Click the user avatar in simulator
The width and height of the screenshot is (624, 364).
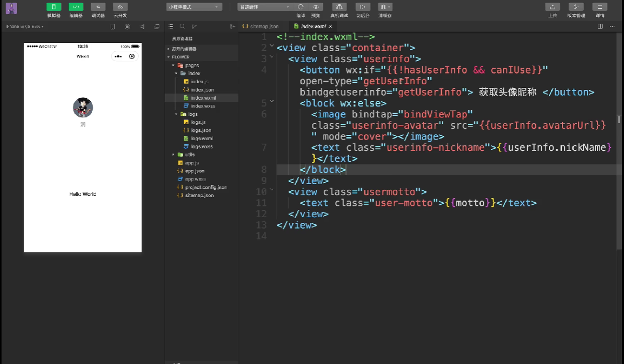(x=83, y=108)
